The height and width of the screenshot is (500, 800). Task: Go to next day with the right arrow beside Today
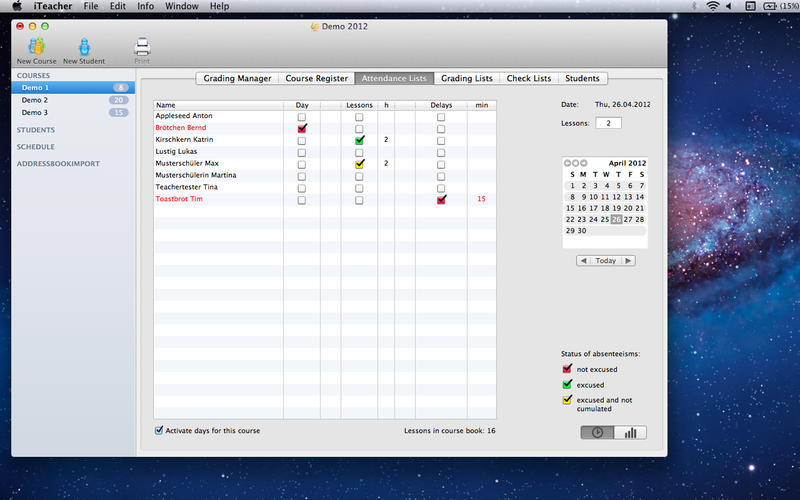628,261
